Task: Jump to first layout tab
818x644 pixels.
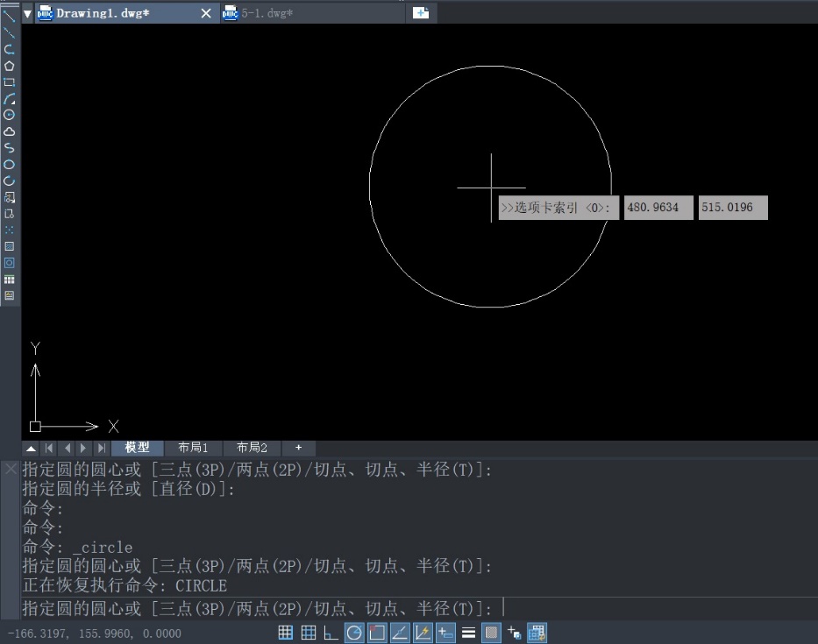Action: click(x=49, y=448)
